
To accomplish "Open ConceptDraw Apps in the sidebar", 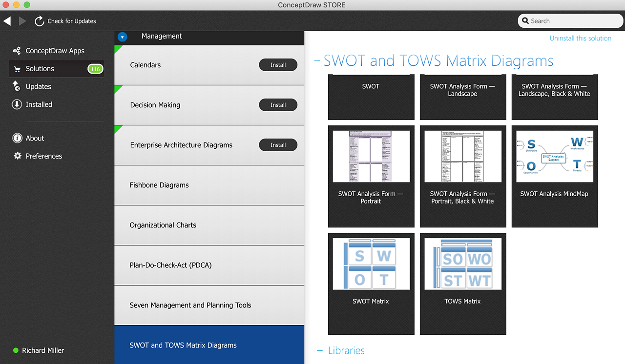I will (55, 51).
